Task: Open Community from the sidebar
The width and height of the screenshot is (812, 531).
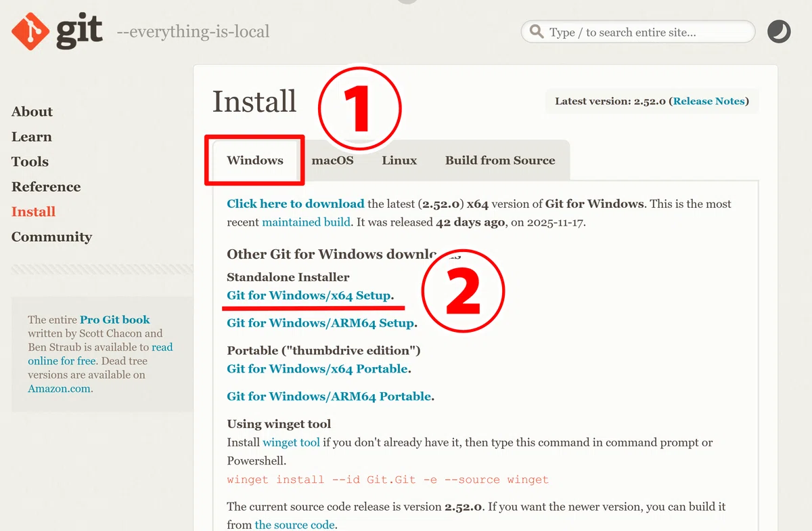Action: click(x=51, y=237)
